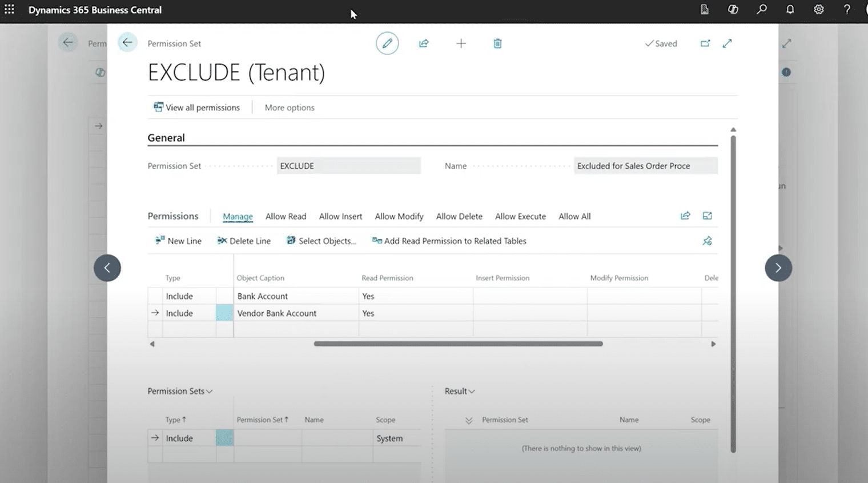
Task: Click the plus icon to create new
Action: point(461,43)
